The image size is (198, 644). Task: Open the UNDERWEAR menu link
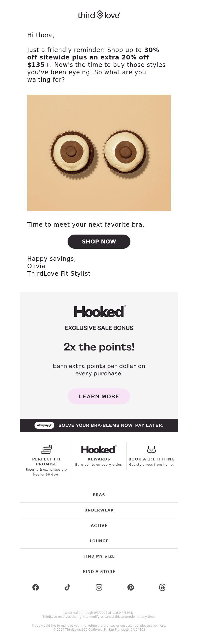click(99, 510)
